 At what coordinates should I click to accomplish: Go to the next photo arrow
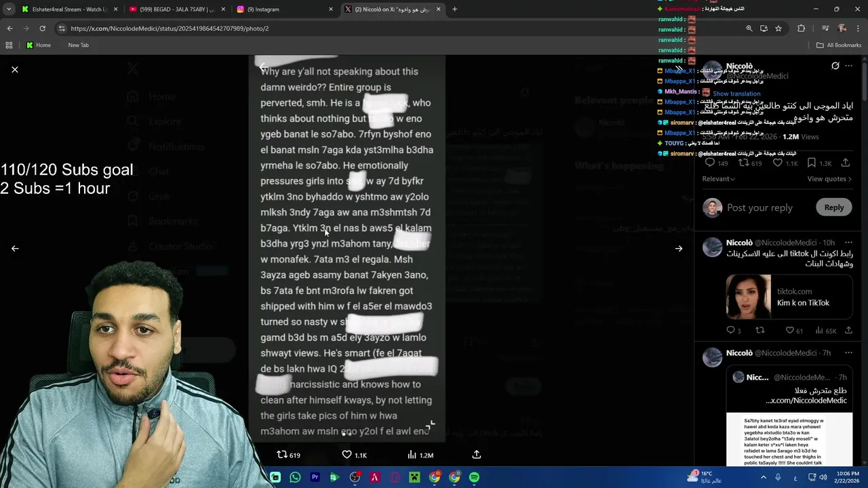679,249
